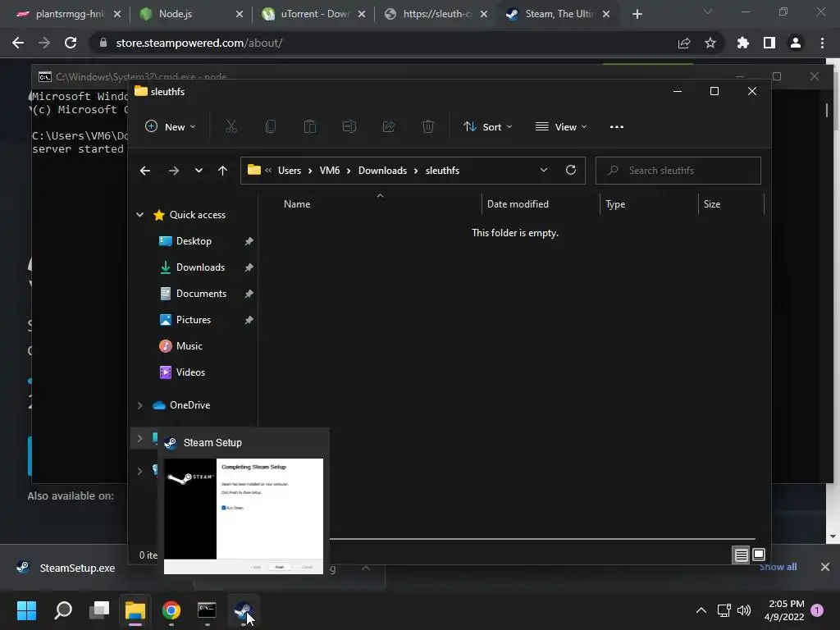Click the Chrome address bar URL
The height and width of the screenshot is (630, 840).
pyautogui.click(x=199, y=43)
